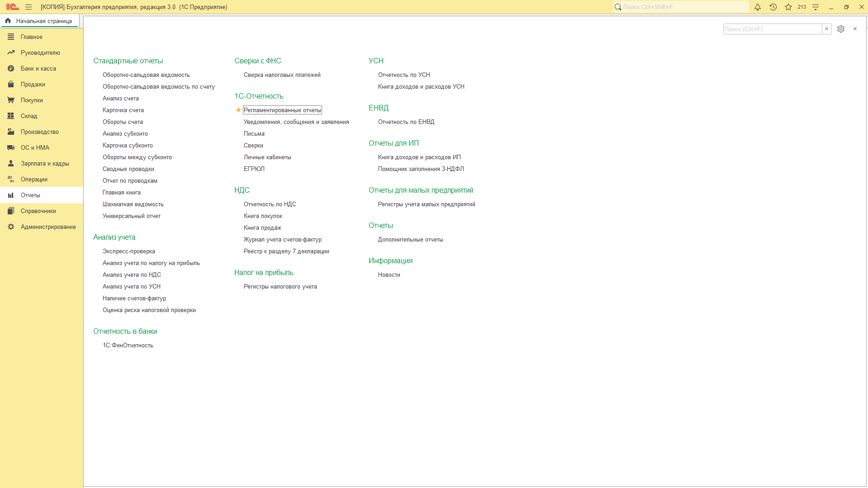
Task: Open 1С:ФинОтчетность
Action: pos(128,345)
